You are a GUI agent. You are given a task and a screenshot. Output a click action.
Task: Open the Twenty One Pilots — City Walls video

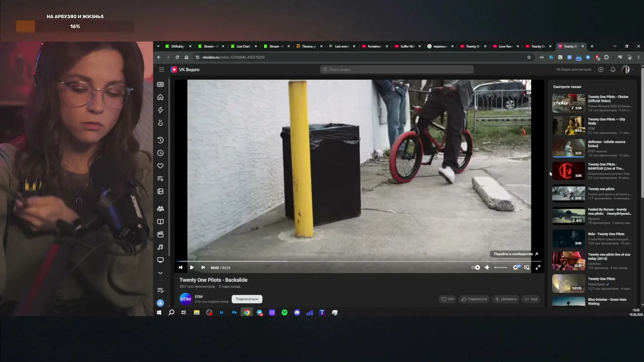591,126
